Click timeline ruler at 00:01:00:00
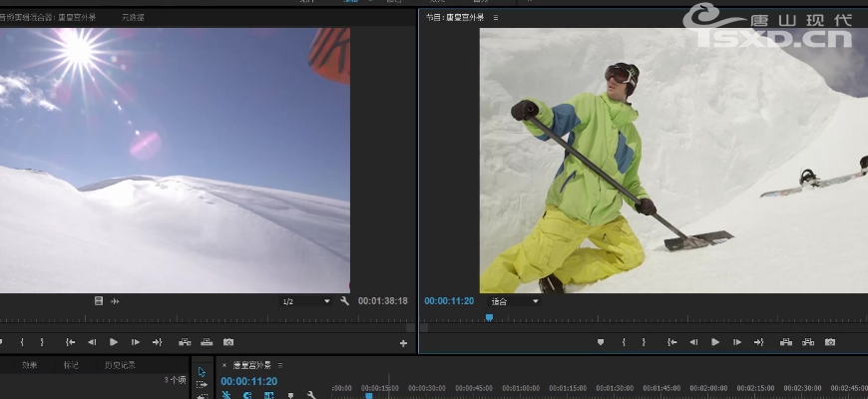Screen dimensions: 868x399 pyautogui.click(x=521, y=388)
